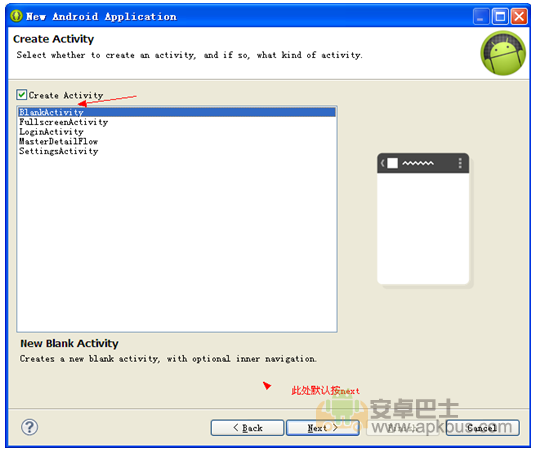The image size is (535, 451).
Task: Minimize the New Android Application dialog
Action: (481, 16)
